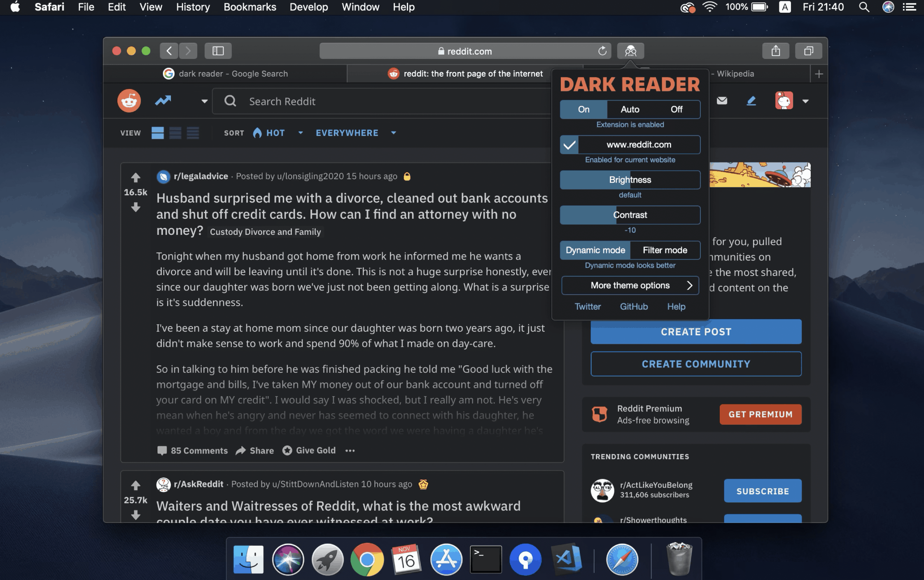Open more options ellipsis on legaladvice post

pyautogui.click(x=350, y=451)
